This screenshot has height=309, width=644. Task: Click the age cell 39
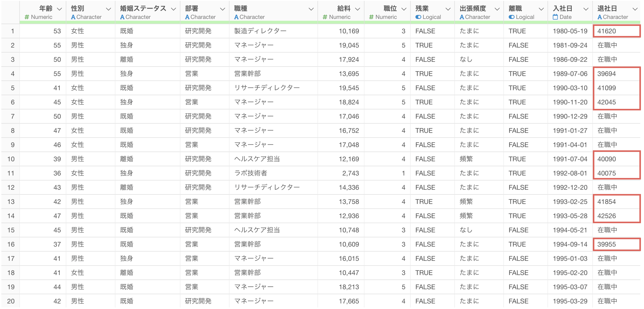click(43, 159)
